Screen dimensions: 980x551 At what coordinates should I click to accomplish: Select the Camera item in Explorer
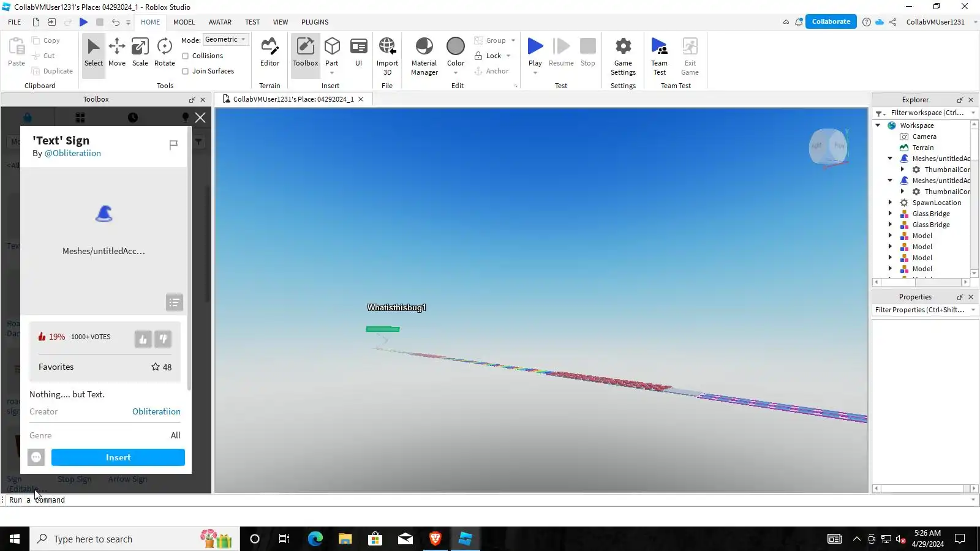[924, 137]
